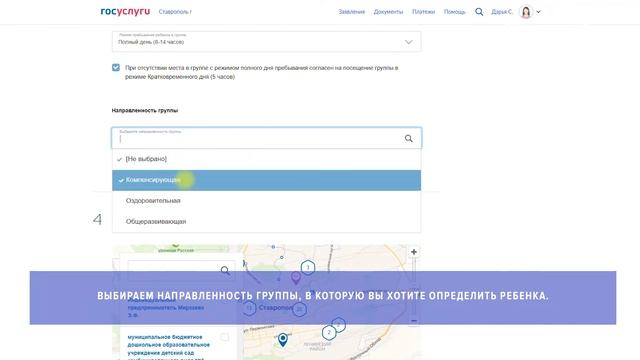Click the map cluster marker labeled 2

point(329,333)
